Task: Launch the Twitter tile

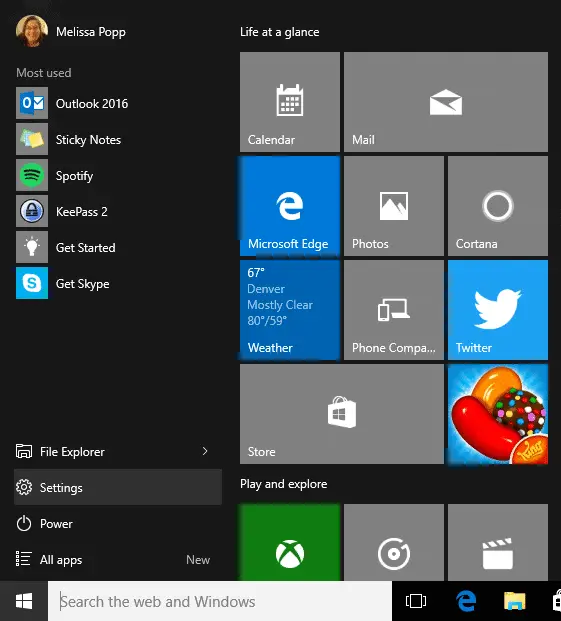Action: pos(498,310)
